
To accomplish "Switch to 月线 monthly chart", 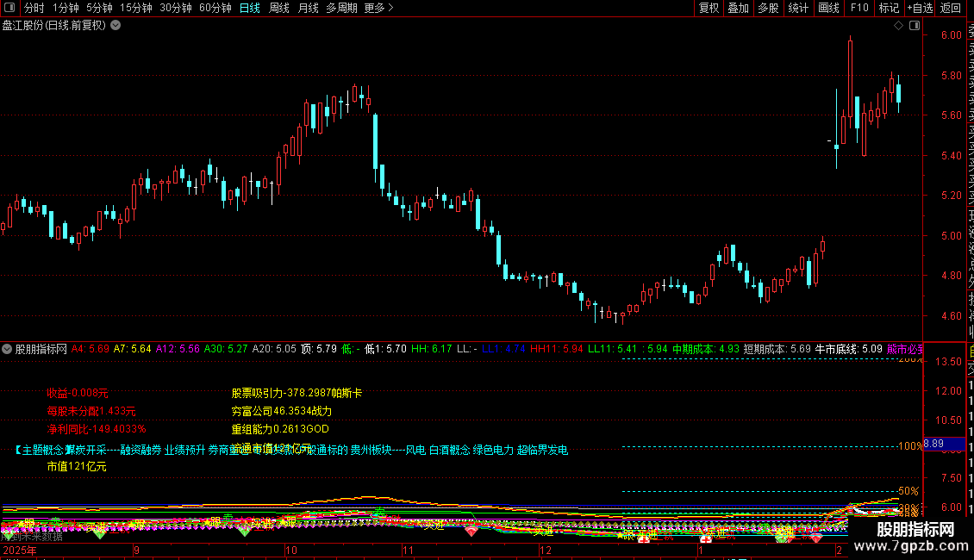I will [x=308, y=8].
